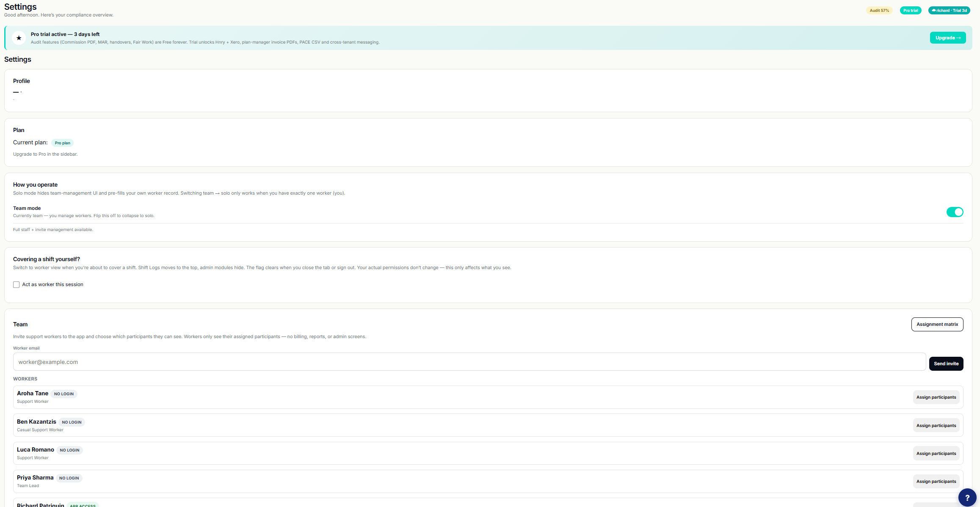Toggle Team mode switch off
Viewport: 980px width, 507px height.
tap(955, 212)
